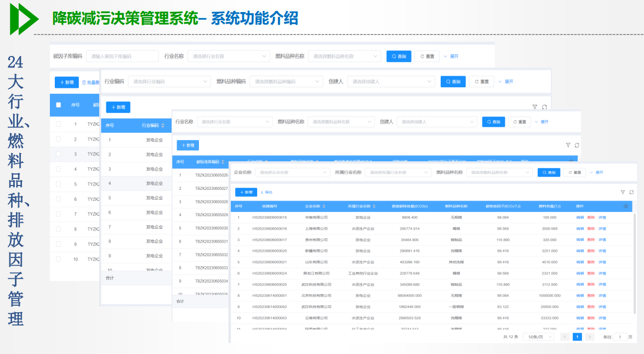644x354 pixels.
Task: Click refresh icon in 行业编码 panel toolbar
Action: click(x=544, y=107)
